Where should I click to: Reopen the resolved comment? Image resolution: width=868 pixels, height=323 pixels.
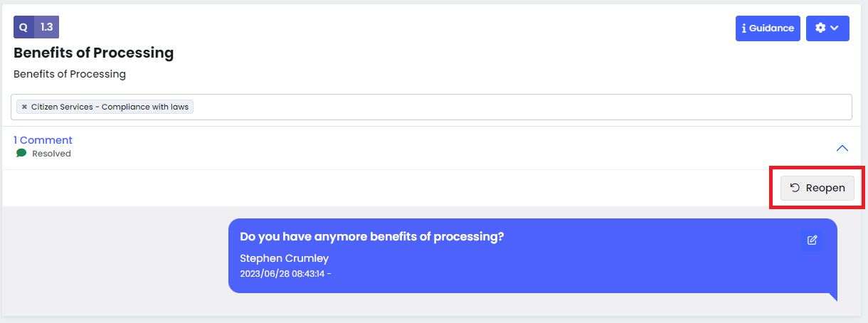pyautogui.click(x=817, y=188)
